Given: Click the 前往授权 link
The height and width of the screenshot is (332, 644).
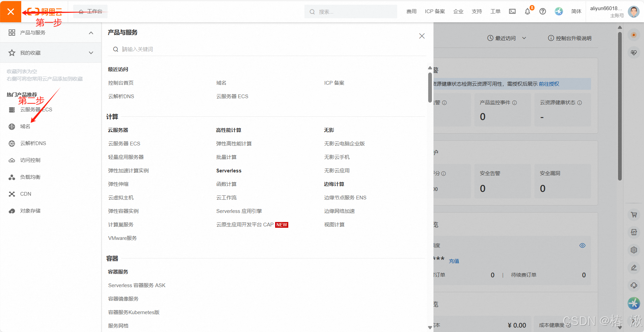Looking at the screenshot, I should [549, 84].
